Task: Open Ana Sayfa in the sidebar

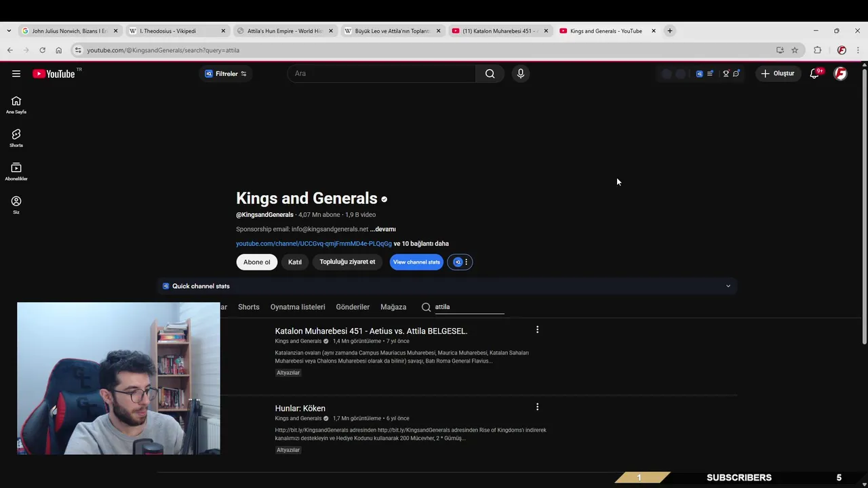Action: coord(16,105)
